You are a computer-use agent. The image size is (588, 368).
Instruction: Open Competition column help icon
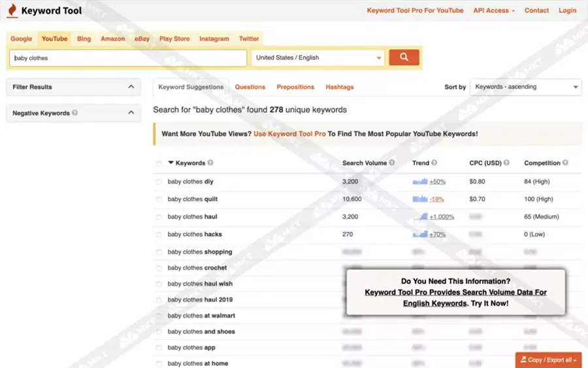click(x=566, y=163)
